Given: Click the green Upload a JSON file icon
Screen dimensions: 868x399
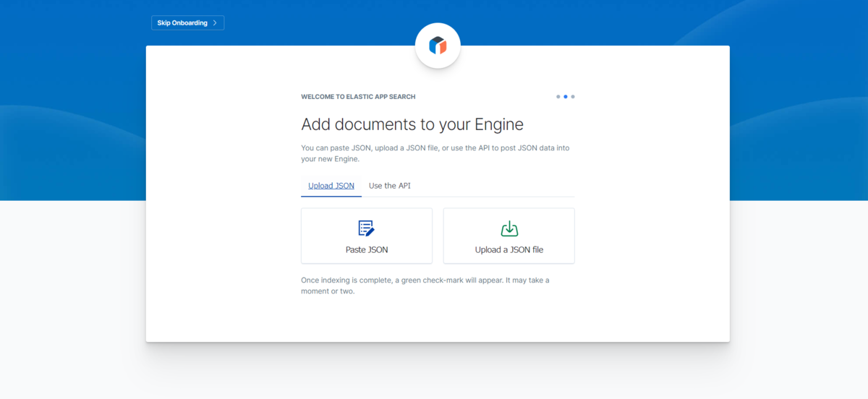Looking at the screenshot, I should (x=509, y=228).
